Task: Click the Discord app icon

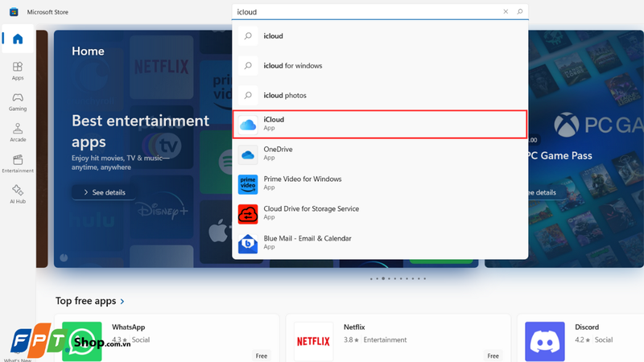Action: tap(545, 341)
